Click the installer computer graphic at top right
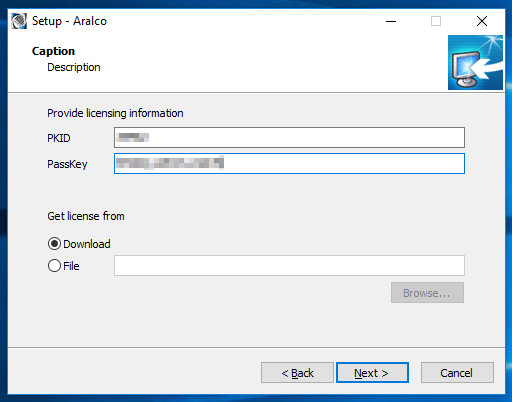This screenshot has height=402, width=512. click(x=475, y=62)
